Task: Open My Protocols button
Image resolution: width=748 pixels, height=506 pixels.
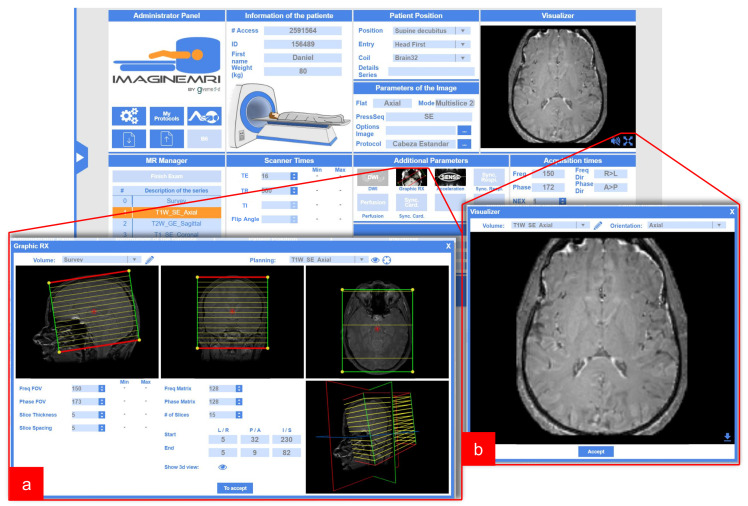Action: 166,116
